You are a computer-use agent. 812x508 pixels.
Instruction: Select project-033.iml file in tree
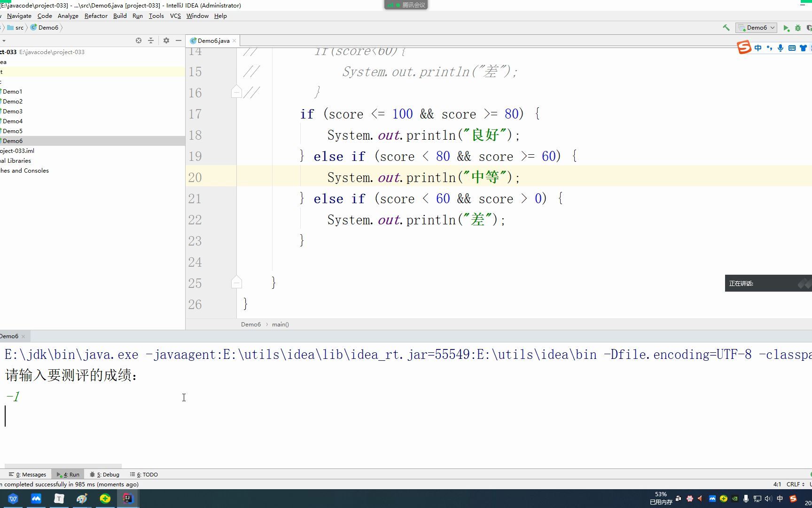17,151
